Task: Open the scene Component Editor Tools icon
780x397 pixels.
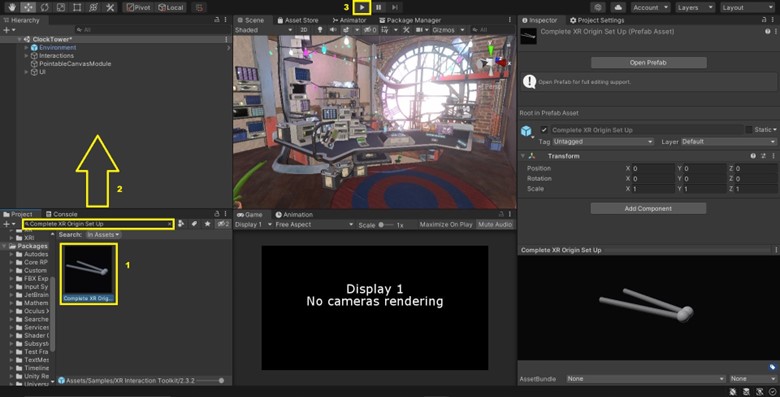Action: pos(406,30)
